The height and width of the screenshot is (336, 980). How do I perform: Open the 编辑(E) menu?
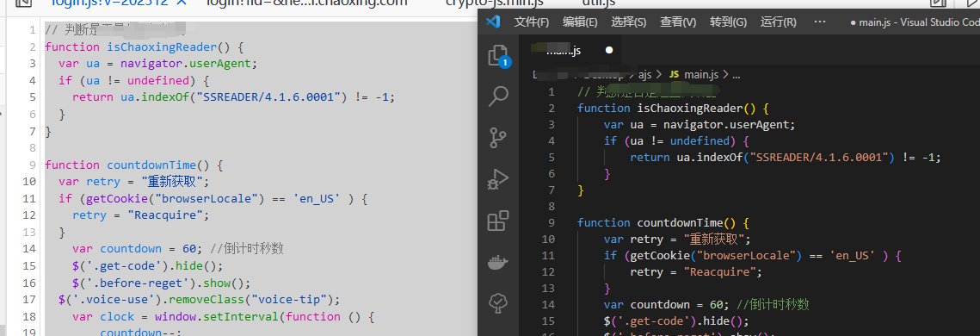580,22
